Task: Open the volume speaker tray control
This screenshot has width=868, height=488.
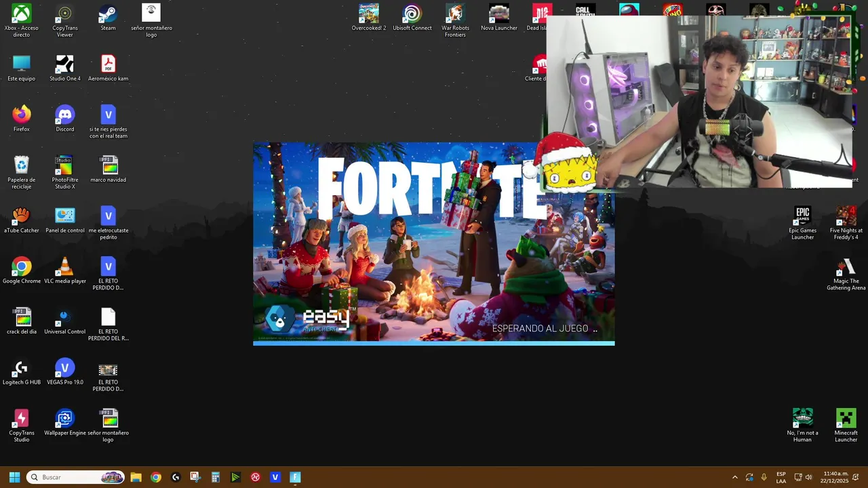Action: click(808, 477)
